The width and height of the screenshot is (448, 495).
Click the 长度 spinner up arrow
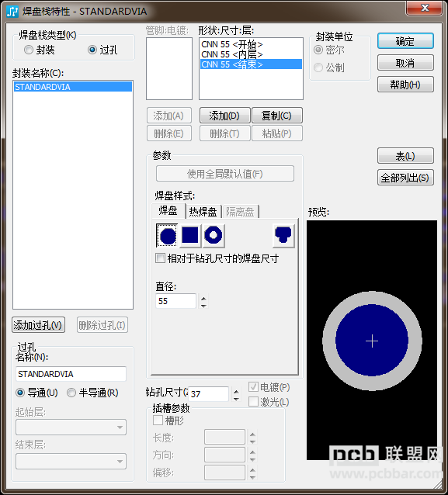coord(252,434)
